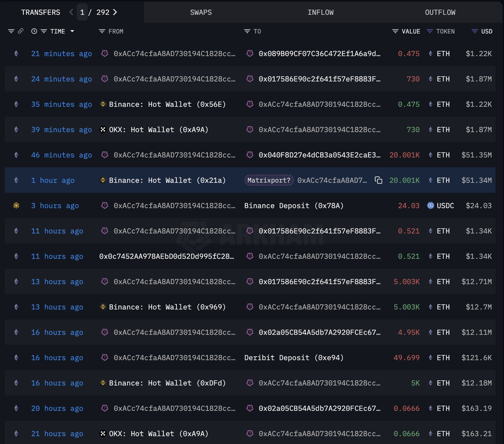This screenshot has height=444, width=504.
Task: Click the $121.6K USD amount
Action: (x=477, y=358)
